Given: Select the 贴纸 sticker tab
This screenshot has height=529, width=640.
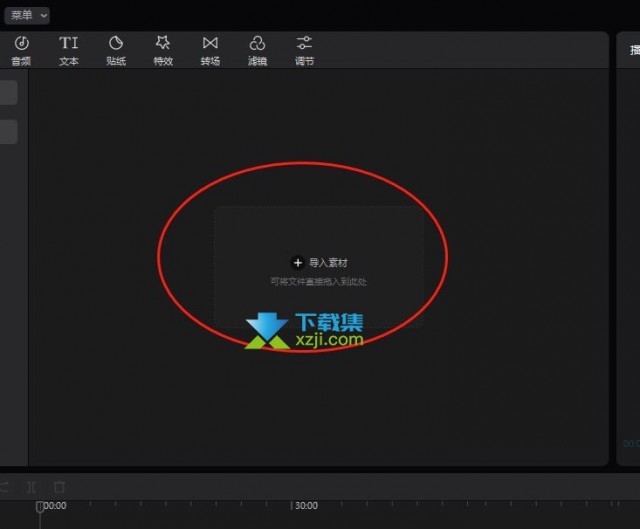Looking at the screenshot, I should pyautogui.click(x=116, y=51).
